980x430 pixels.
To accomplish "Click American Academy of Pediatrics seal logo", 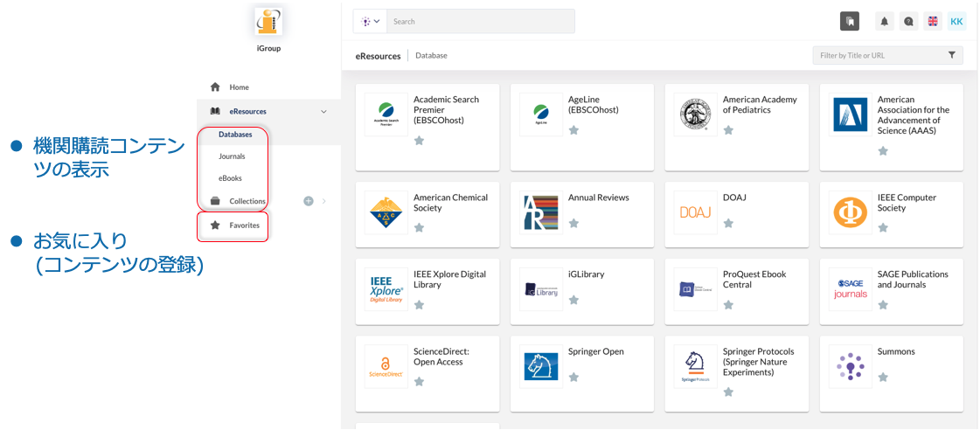I will 696,114.
